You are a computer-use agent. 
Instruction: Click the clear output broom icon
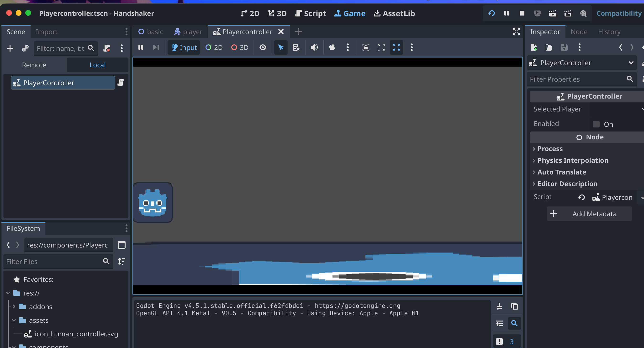tap(499, 306)
